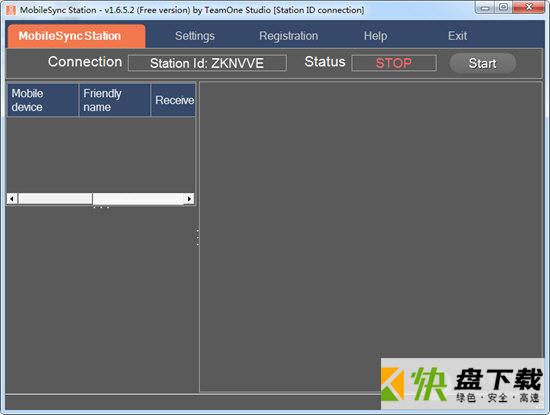
Task: Select the Station Id ZKNVVE field
Action: tap(207, 63)
